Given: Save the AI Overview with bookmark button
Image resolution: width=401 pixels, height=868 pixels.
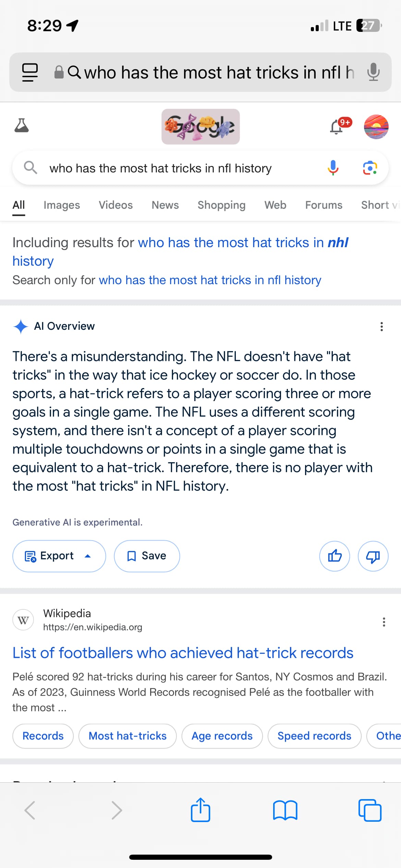Looking at the screenshot, I should (x=147, y=556).
